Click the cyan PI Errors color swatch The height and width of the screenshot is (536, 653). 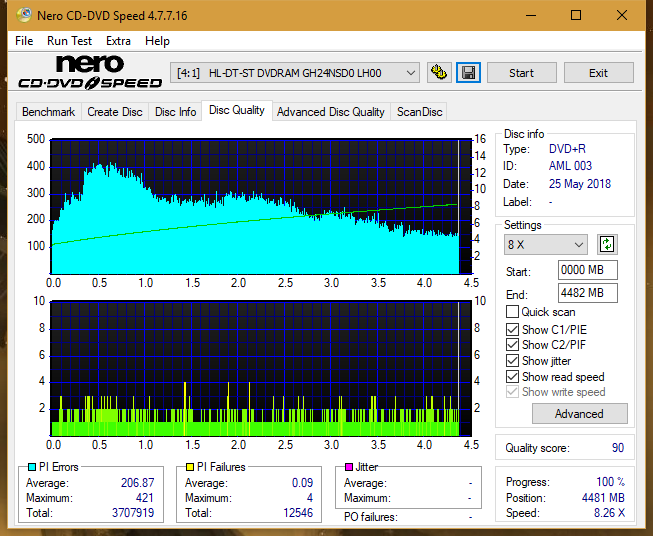pyautogui.click(x=32, y=467)
